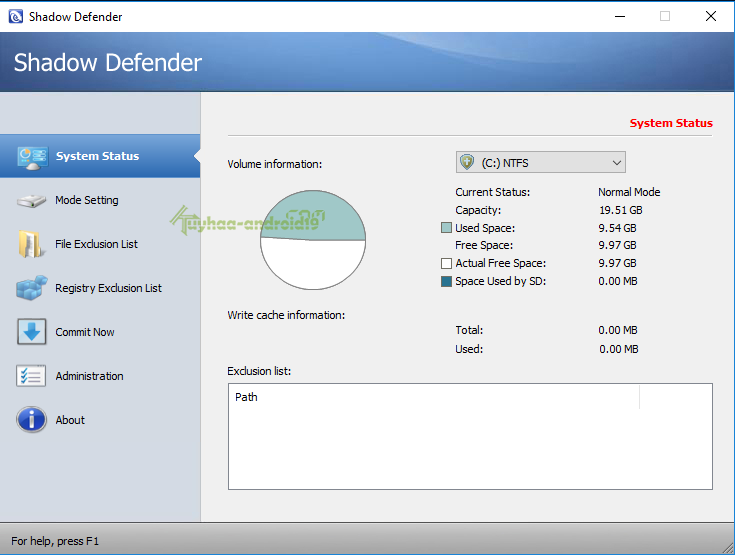This screenshot has width=735, height=555.
Task: Click the Exclusion list label
Action: [259, 371]
